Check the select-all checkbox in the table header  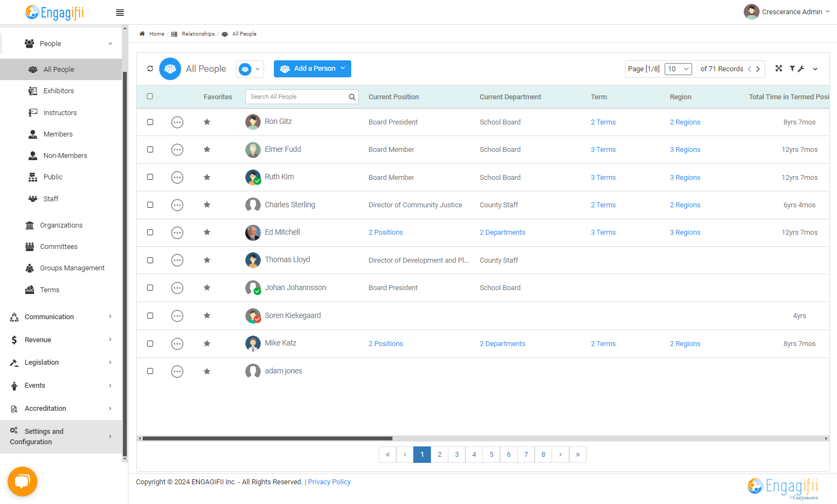[x=150, y=97]
